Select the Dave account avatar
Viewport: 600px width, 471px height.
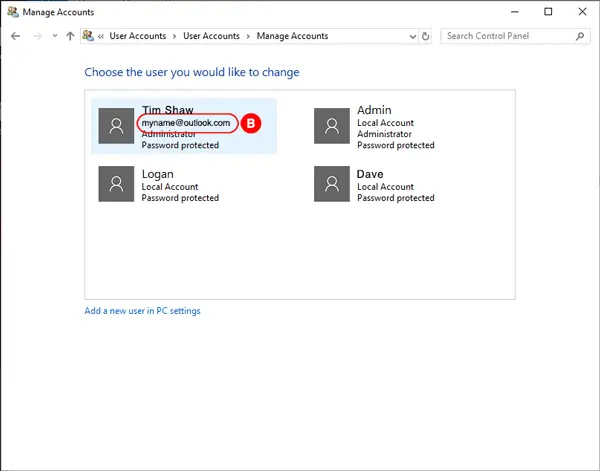click(332, 184)
